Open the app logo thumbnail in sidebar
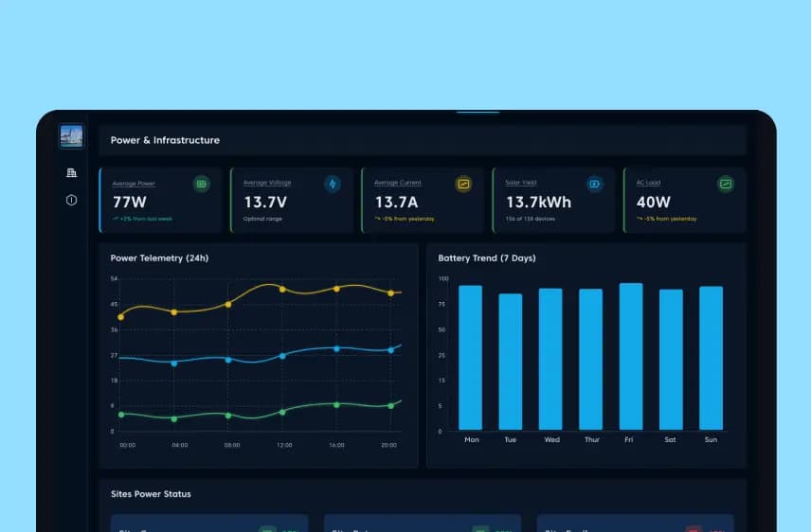The width and height of the screenshot is (811, 532). (x=71, y=136)
